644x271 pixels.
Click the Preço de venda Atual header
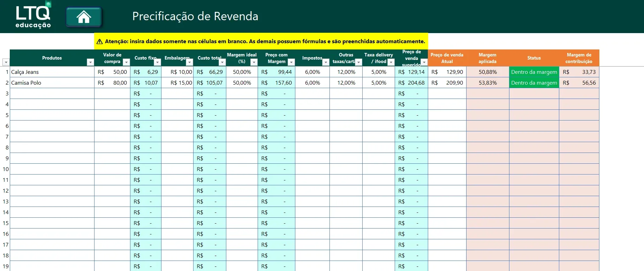(447, 58)
